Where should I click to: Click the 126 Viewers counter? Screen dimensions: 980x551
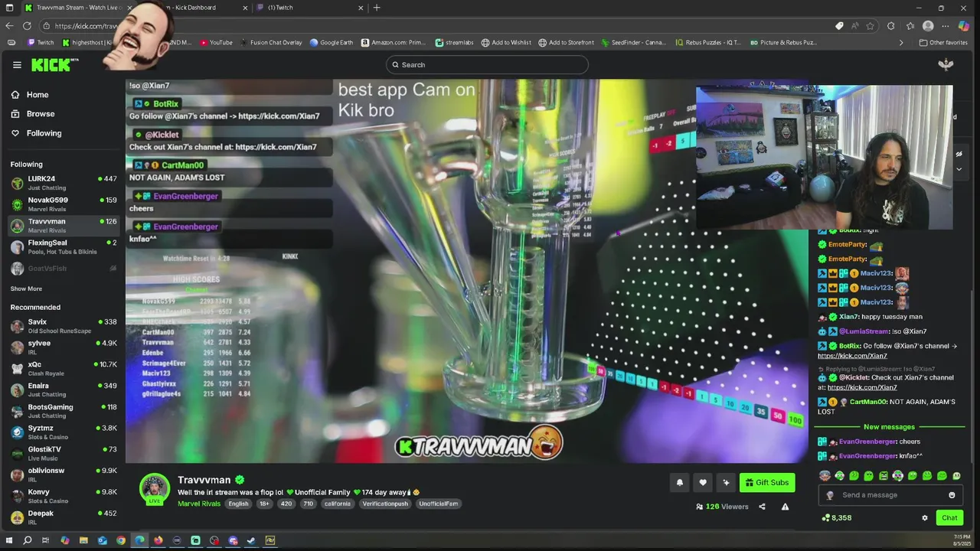coord(722,507)
